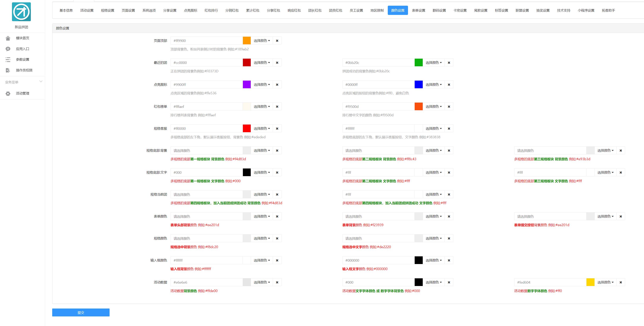Switch to the 基本信息 tab

pos(66,10)
